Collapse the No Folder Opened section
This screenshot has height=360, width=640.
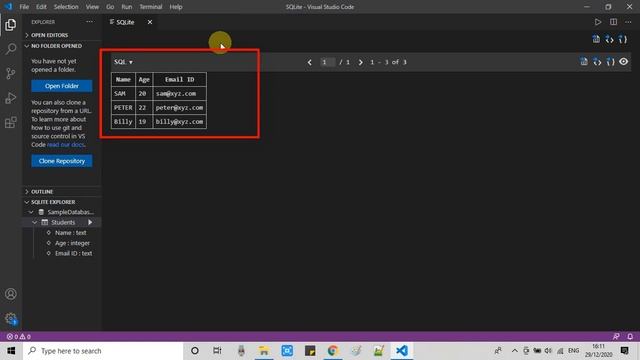pyautogui.click(x=61, y=46)
